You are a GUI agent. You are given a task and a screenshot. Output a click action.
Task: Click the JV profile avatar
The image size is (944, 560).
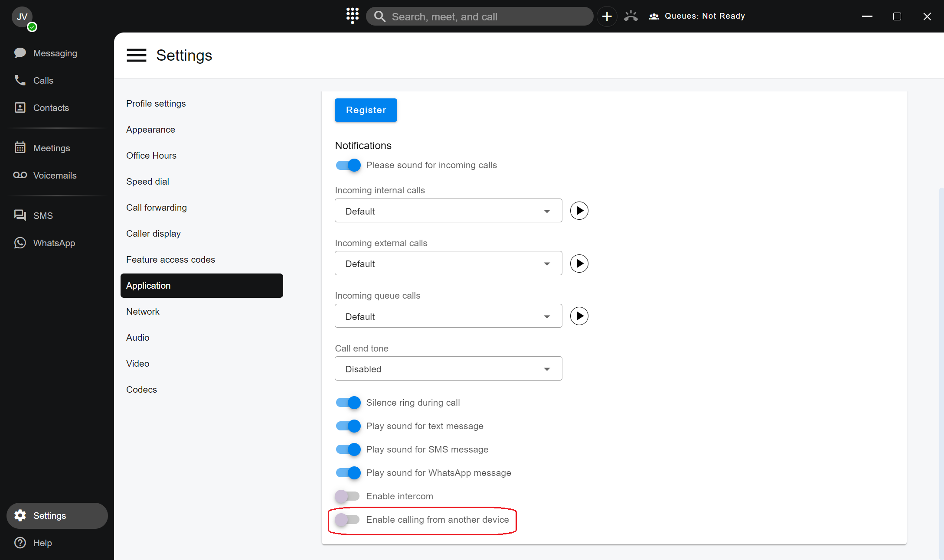click(22, 17)
